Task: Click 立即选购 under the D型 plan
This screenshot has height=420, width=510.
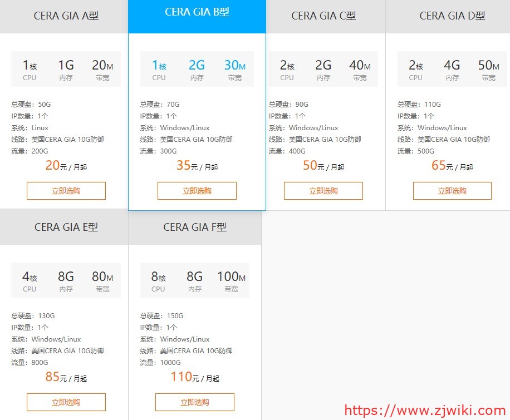Action: [453, 190]
